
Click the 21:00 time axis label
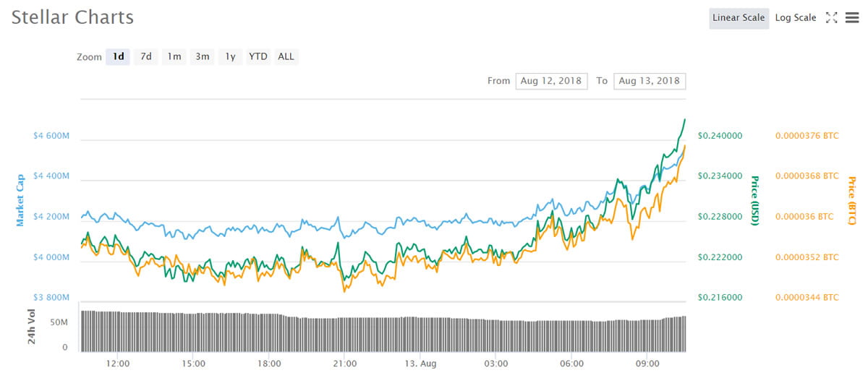345,363
